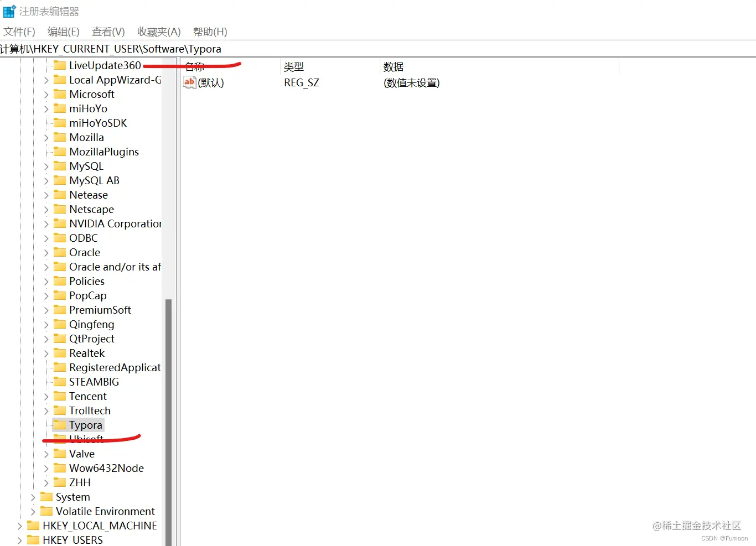Image resolution: width=756 pixels, height=546 pixels.
Task: Select the Microsoft key folder icon
Action: click(x=60, y=94)
